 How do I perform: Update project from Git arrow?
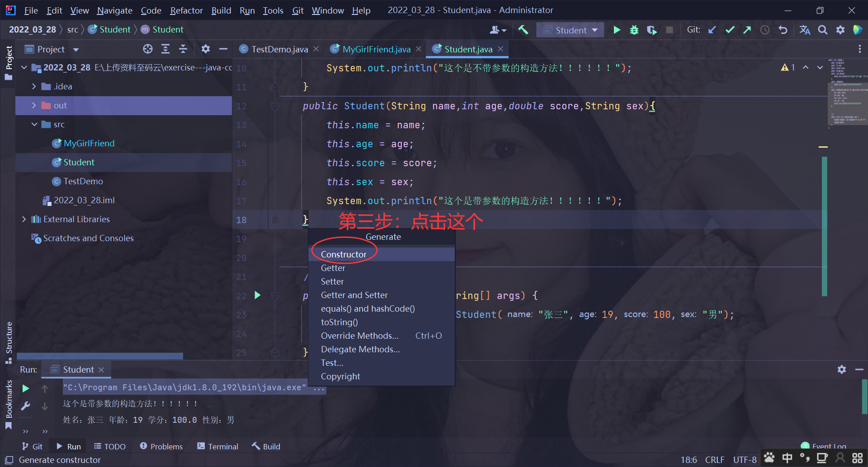click(x=712, y=30)
